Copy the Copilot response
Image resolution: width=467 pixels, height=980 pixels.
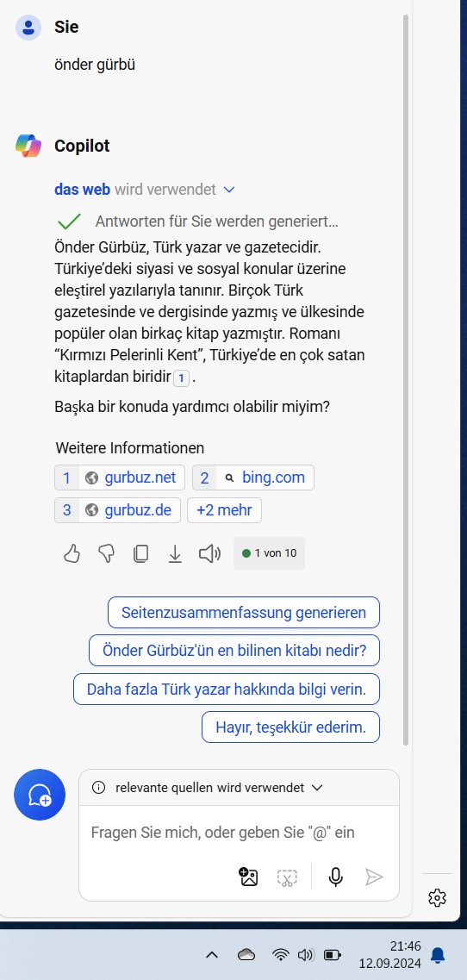pyautogui.click(x=141, y=553)
